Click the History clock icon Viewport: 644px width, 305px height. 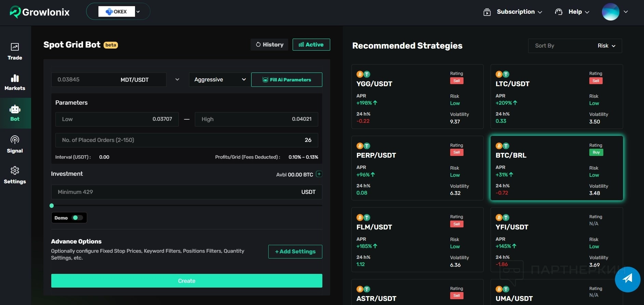258,44
